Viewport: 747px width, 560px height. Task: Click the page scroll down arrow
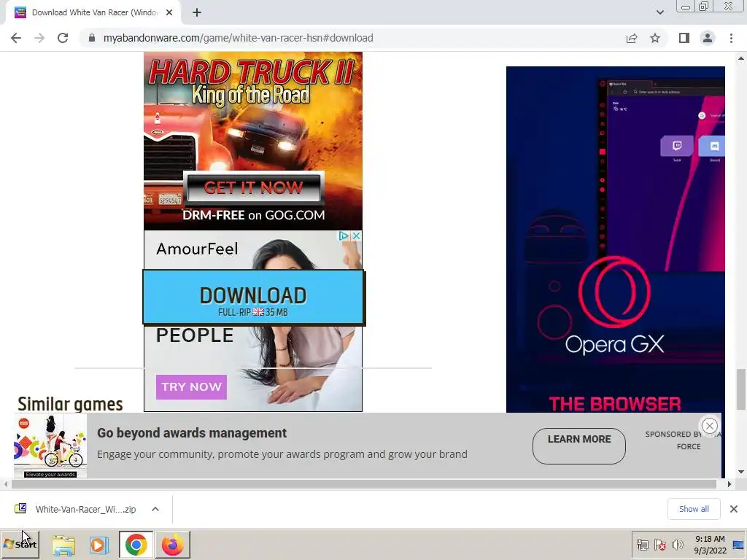pos(740,472)
